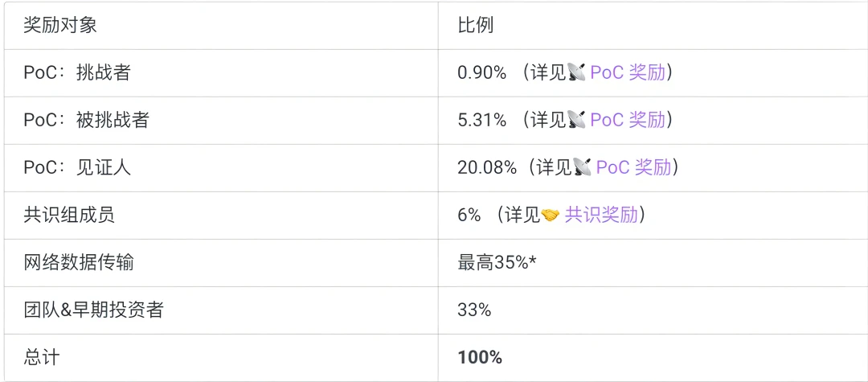The width and height of the screenshot is (868, 382).
Task: Click the satellite icon in the 被挑战者 row
Action: click(x=576, y=121)
